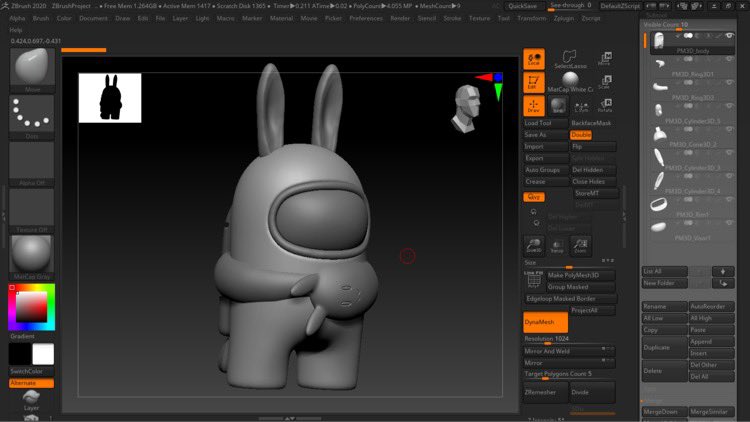Adjust the See-through slider

coord(570,6)
